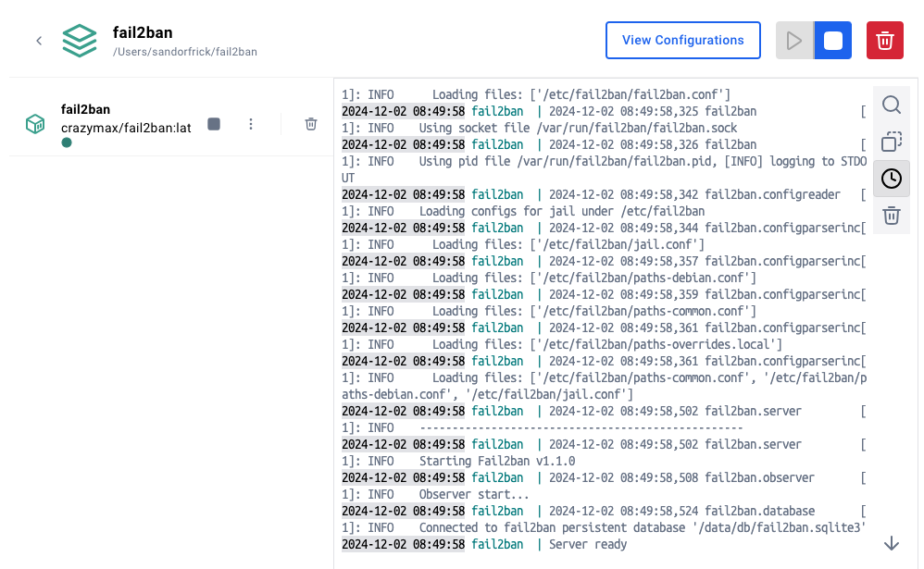Click the /Users/sandorfrick/fail2ban path text
Image resolution: width=924 pixels, height=569 pixels.
(185, 52)
